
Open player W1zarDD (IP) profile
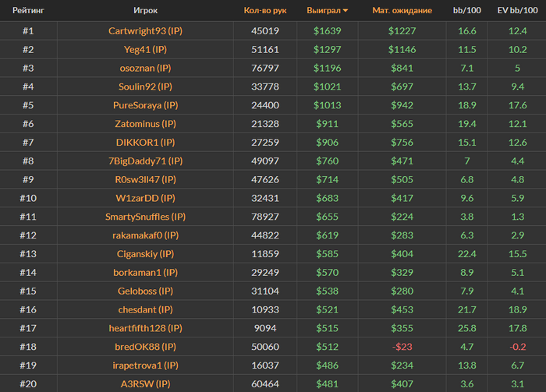click(146, 198)
